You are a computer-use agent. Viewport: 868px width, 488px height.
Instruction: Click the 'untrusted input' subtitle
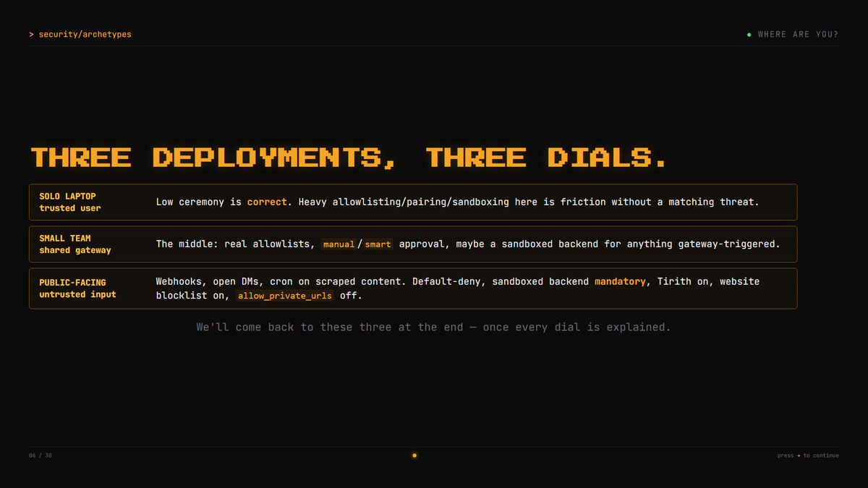(x=77, y=295)
